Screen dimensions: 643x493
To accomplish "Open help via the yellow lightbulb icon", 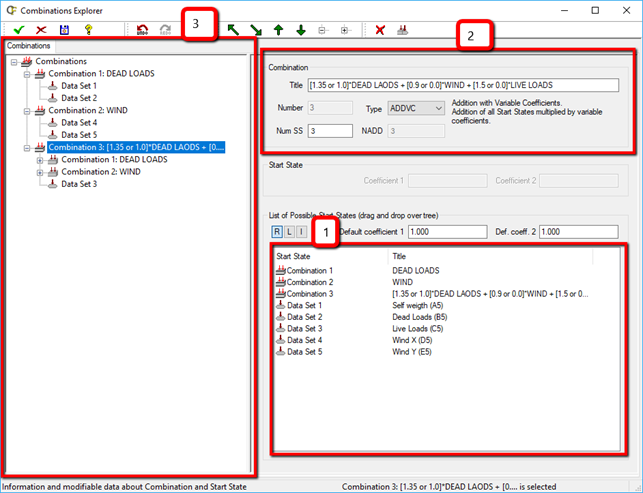I will [88, 30].
